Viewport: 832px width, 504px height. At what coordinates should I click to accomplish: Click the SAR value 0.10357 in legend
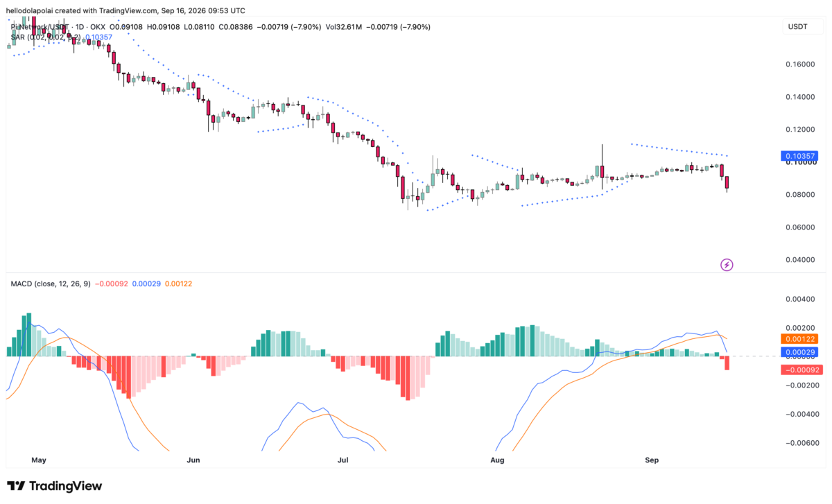98,37
